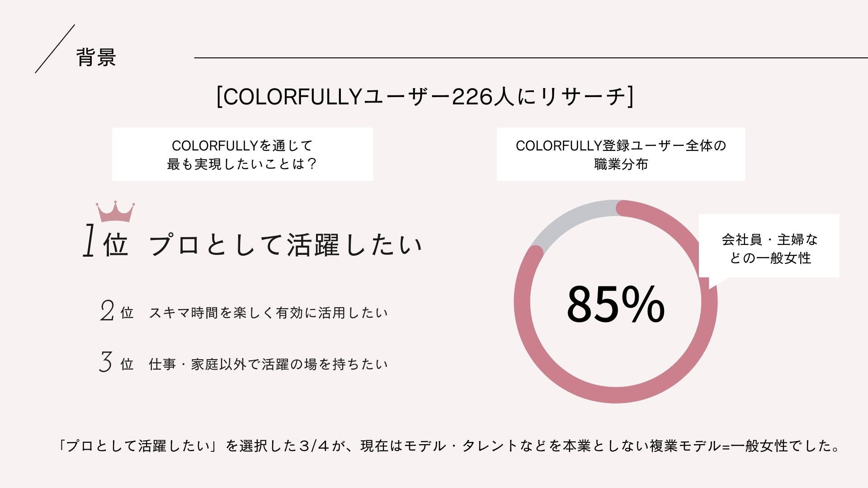Select the 職業分布 label box
Screen dimensions: 868x488
point(620,155)
